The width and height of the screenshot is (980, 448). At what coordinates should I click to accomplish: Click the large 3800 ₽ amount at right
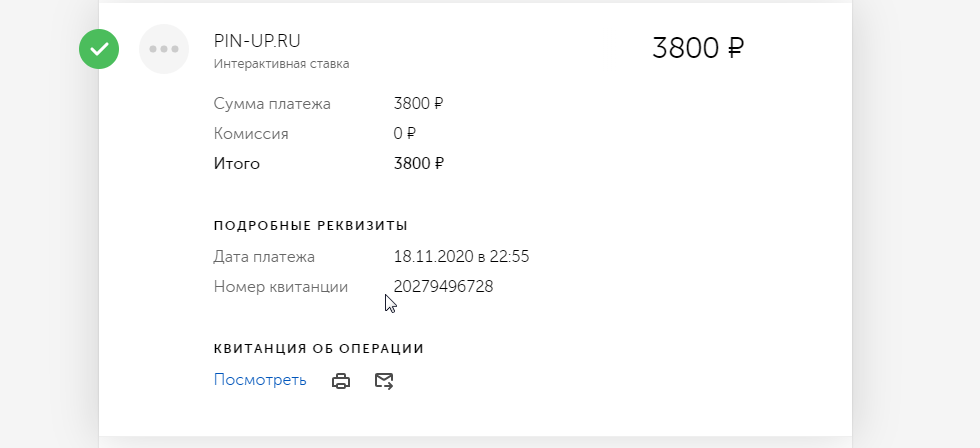(698, 48)
